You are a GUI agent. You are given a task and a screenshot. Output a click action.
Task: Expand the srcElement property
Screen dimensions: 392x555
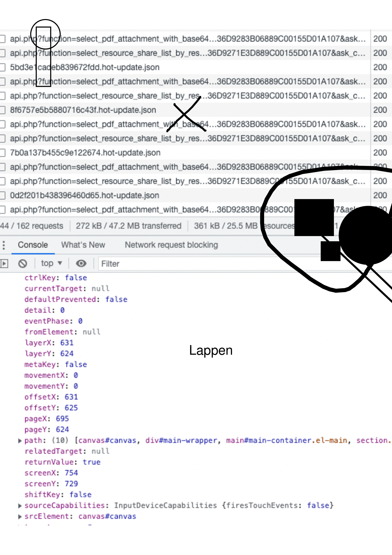click(20, 517)
